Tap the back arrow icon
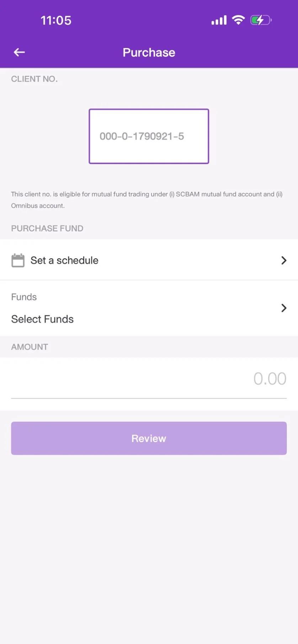The width and height of the screenshot is (298, 644). 19,52
